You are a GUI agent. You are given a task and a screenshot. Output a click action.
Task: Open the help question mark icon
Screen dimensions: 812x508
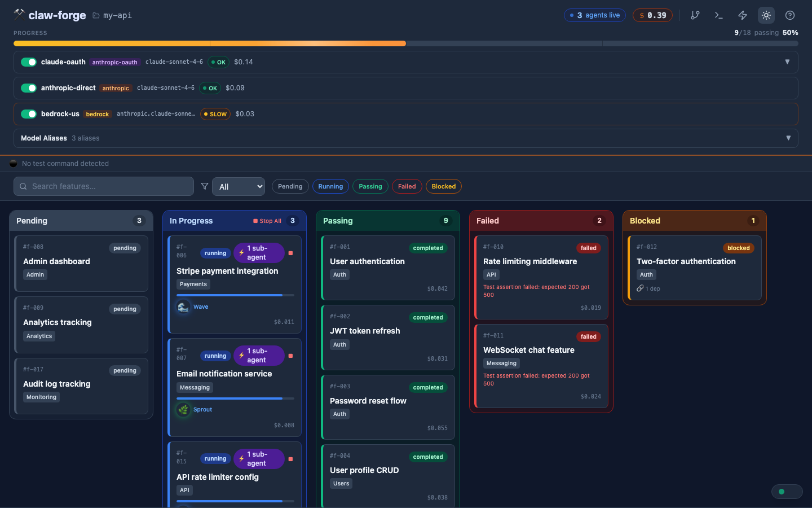click(790, 15)
